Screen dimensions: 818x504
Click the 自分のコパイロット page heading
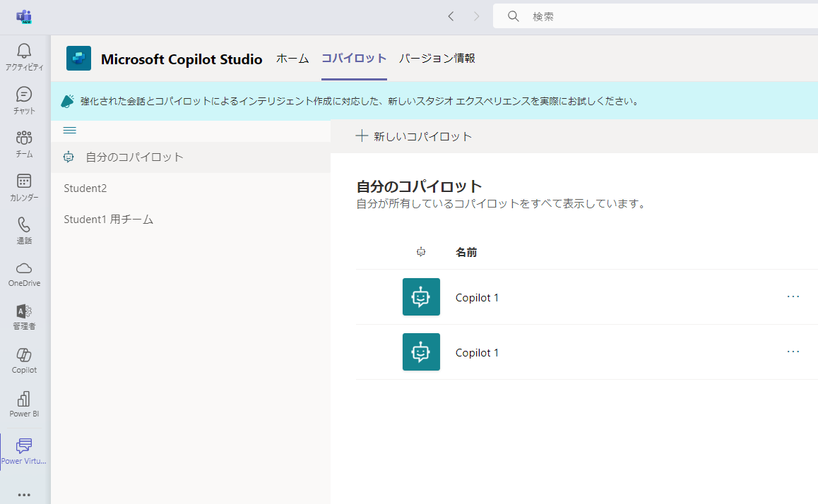[x=419, y=186]
